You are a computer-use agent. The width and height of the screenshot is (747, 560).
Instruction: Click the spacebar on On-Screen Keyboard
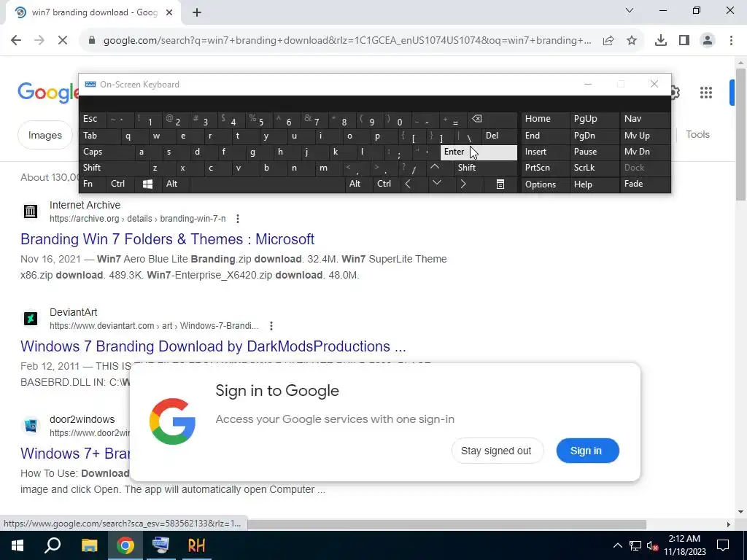click(x=268, y=184)
